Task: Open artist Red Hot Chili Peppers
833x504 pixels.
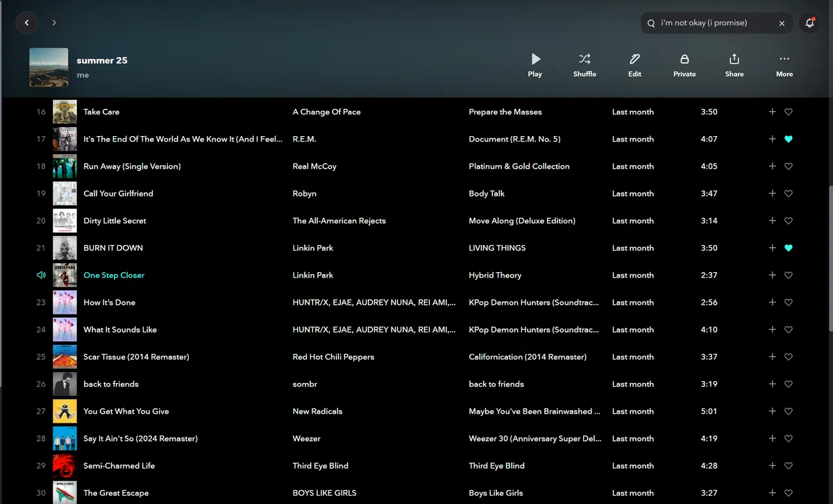Action: click(333, 357)
